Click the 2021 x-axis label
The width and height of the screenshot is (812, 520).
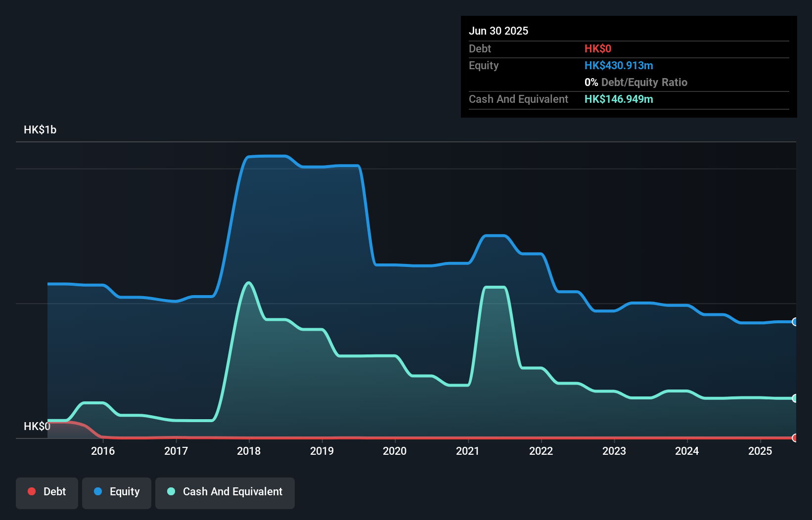coord(468,451)
